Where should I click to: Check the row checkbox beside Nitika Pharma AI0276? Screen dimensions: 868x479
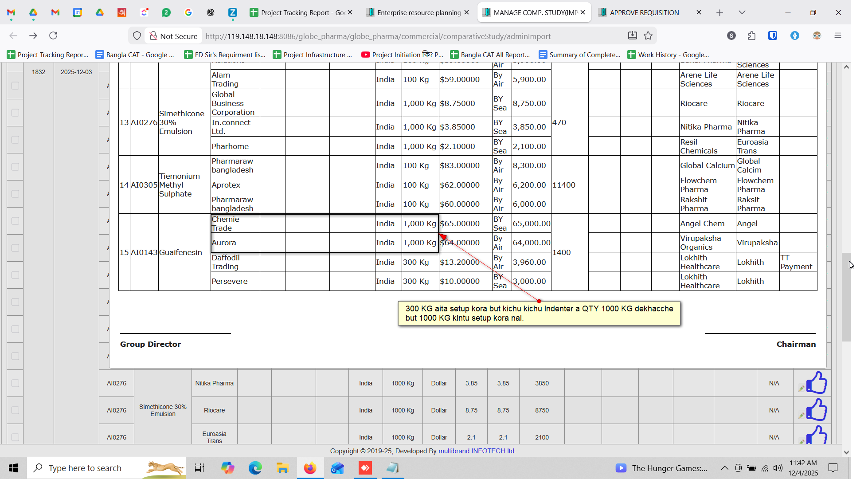(x=15, y=383)
